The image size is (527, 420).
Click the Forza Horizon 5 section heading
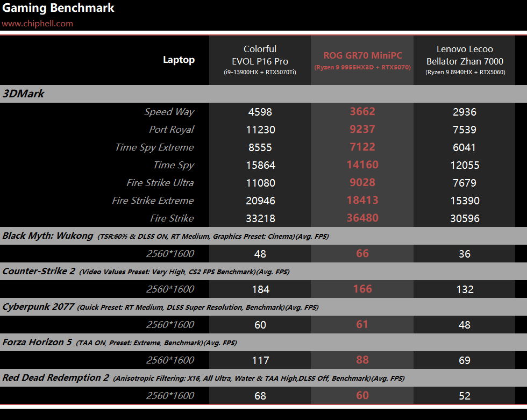tap(37, 342)
